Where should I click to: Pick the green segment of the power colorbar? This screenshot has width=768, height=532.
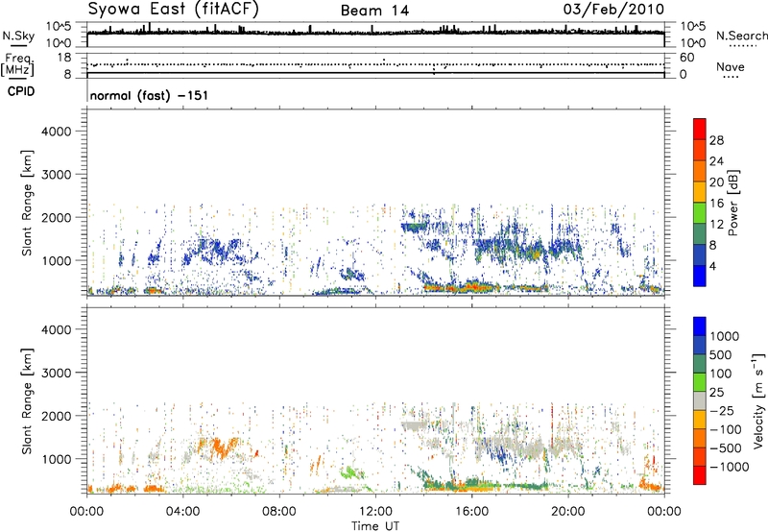(700, 213)
